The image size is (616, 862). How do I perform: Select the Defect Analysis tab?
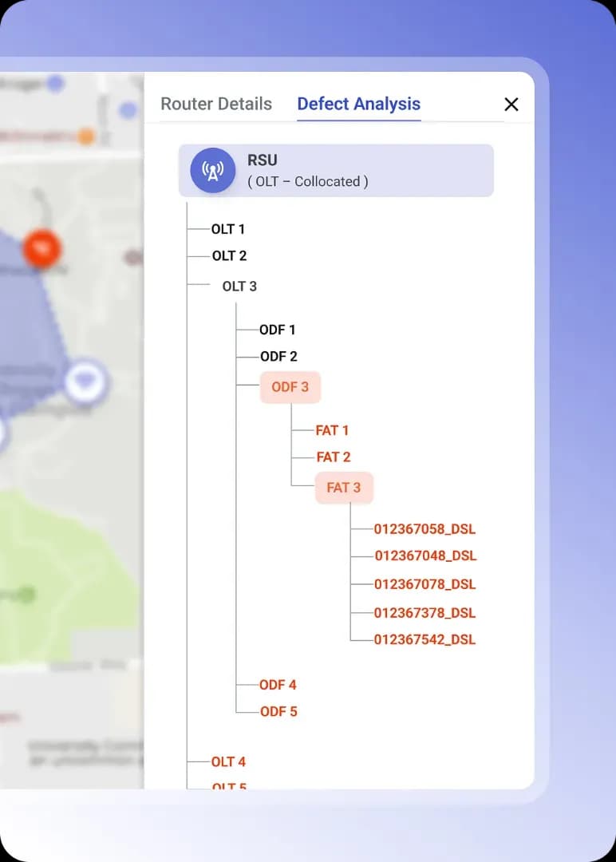359,103
